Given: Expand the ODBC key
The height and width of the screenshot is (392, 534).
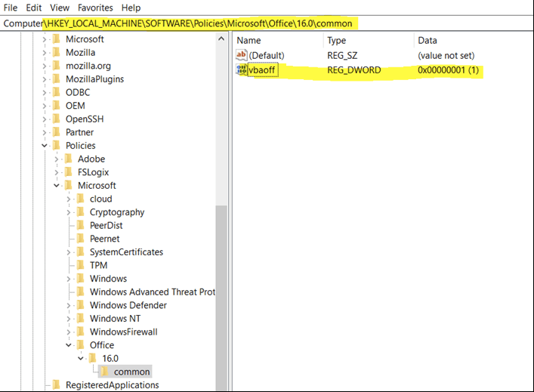Looking at the screenshot, I should [x=45, y=93].
